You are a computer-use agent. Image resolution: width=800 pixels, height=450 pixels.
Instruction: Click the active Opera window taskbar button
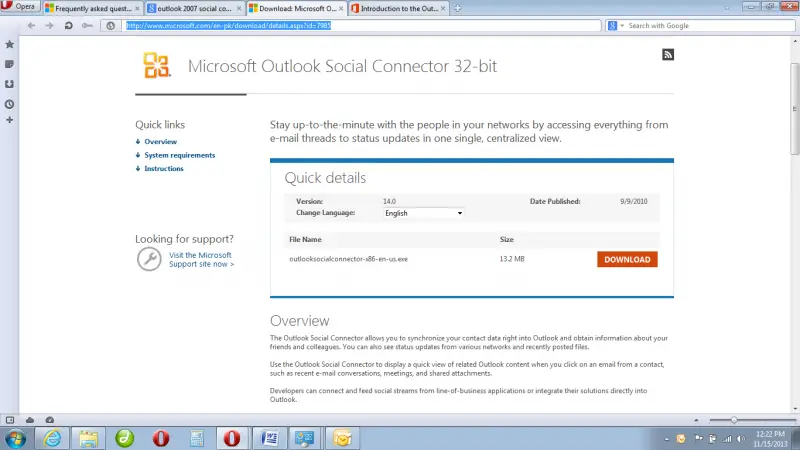point(232,438)
